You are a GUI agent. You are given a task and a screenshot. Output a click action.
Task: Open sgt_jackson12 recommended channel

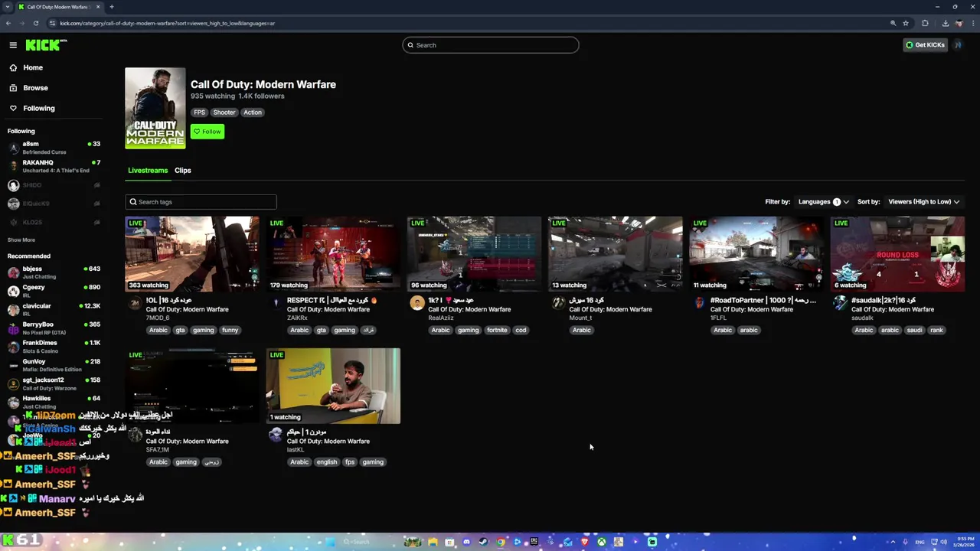pyautogui.click(x=54, y=383)
